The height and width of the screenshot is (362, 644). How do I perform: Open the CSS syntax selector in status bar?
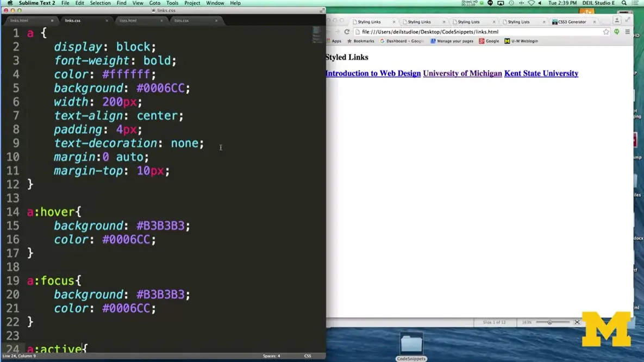308,356
